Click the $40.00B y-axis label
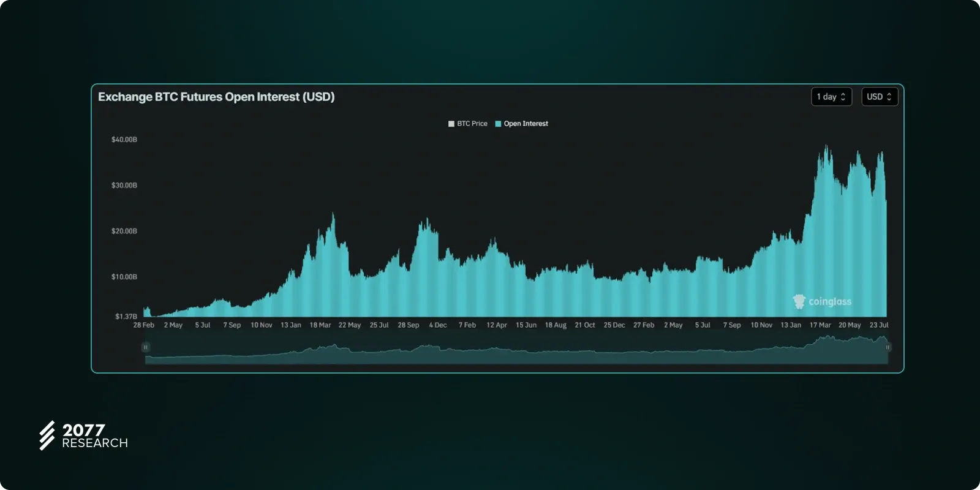980x490 pixels. [124, 140]
